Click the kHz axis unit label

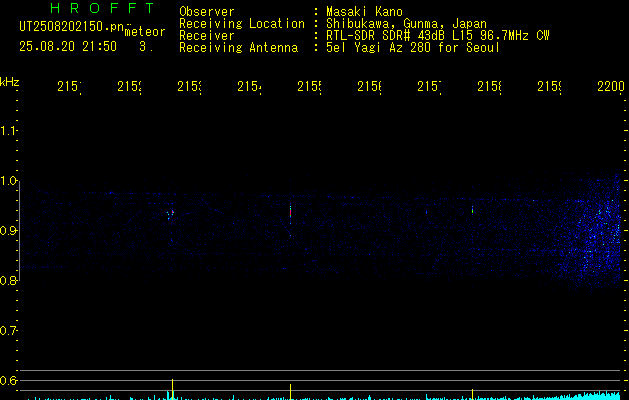pyautogui.click(x=10, y=82)
